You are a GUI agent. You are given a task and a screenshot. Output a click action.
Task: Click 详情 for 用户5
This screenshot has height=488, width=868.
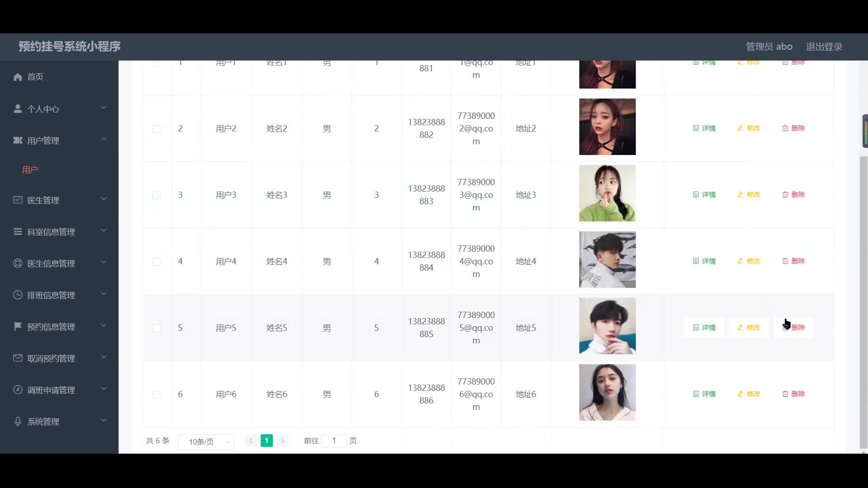(x=704, y=328)
